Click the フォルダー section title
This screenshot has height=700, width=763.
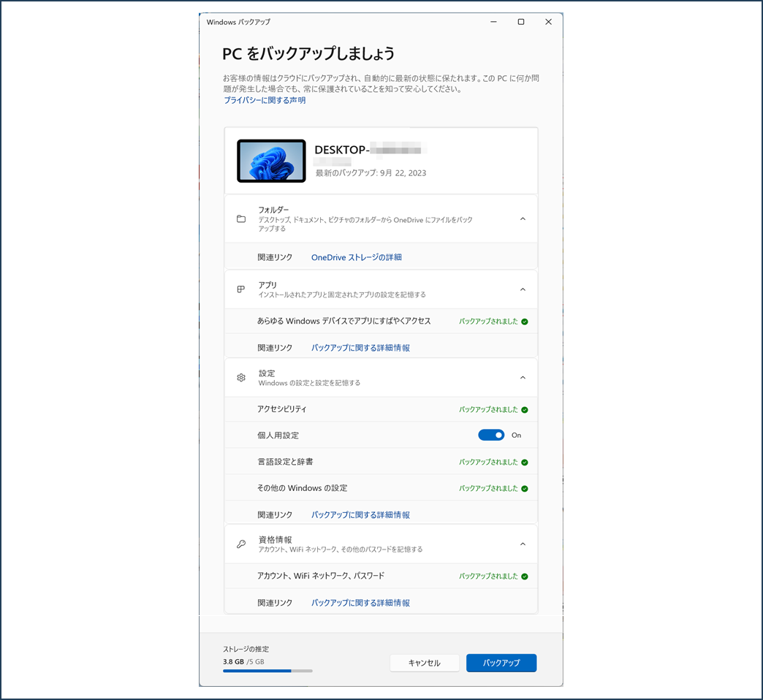click(x=273, y=210)
